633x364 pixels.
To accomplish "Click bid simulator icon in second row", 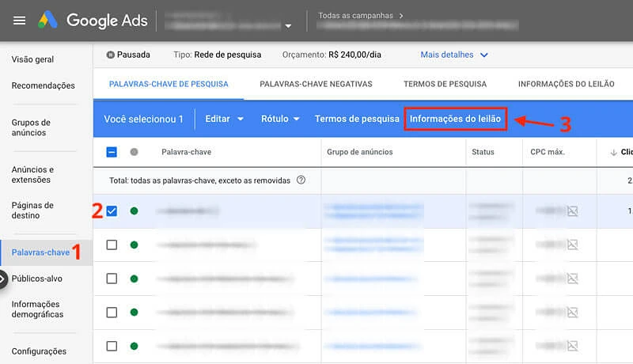I will coord(572,245).
